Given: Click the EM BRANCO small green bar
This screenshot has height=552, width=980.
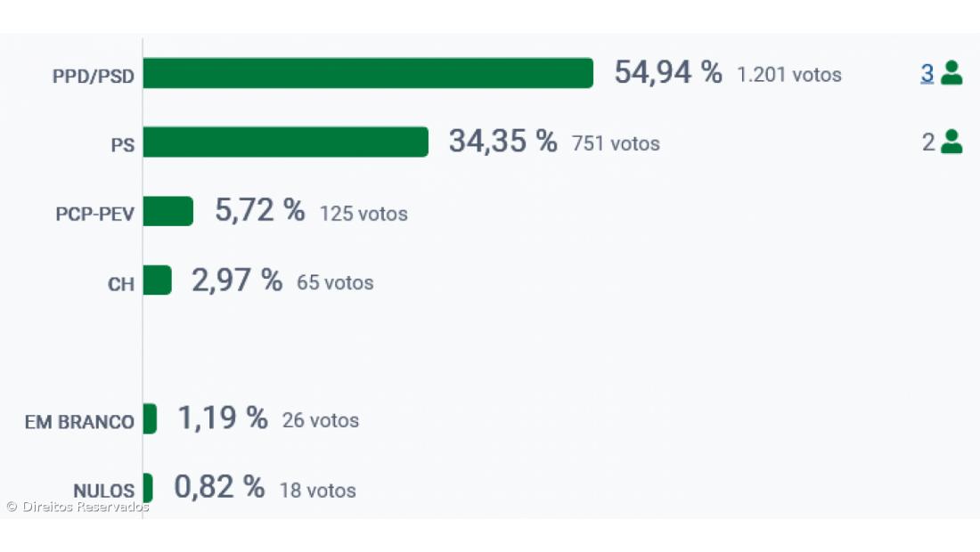Looking at the screenshot, I should point(150,418).
